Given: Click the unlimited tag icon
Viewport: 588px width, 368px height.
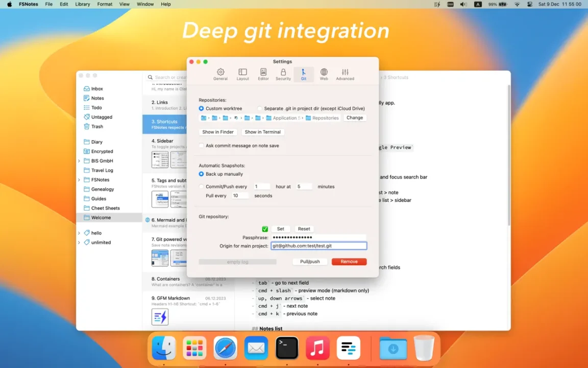Looking at the screenshot, I should [87, 243].
